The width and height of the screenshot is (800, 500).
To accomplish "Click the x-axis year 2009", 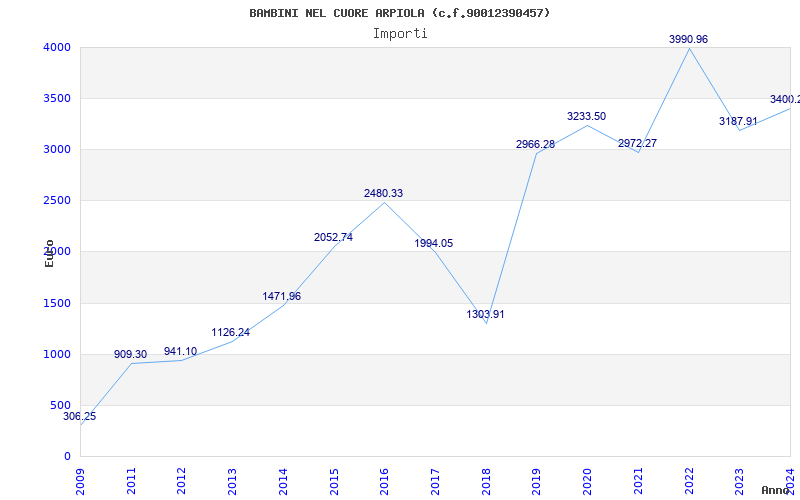I will tap(80, 481).
